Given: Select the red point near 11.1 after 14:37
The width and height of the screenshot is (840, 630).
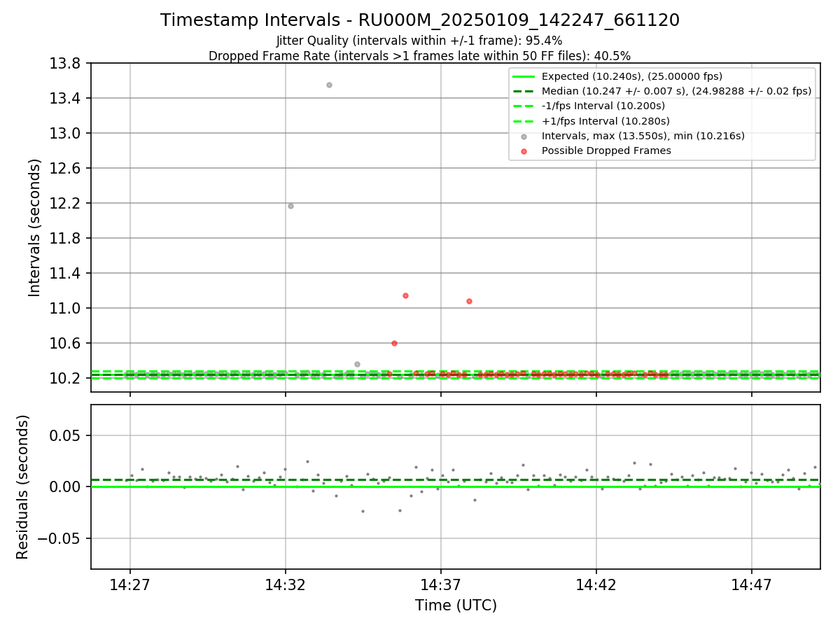Looking at the screenshot, I should pos(469,301).
